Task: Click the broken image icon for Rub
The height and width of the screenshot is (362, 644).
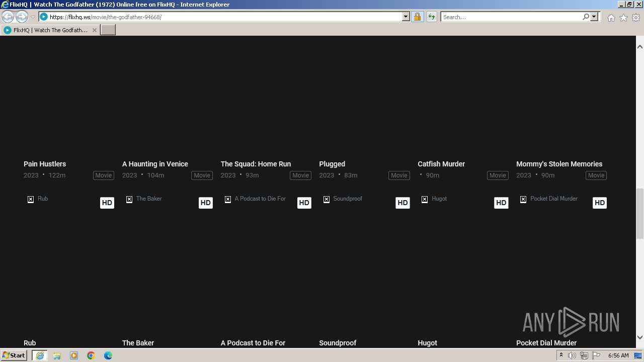Action: pos(31,200)
